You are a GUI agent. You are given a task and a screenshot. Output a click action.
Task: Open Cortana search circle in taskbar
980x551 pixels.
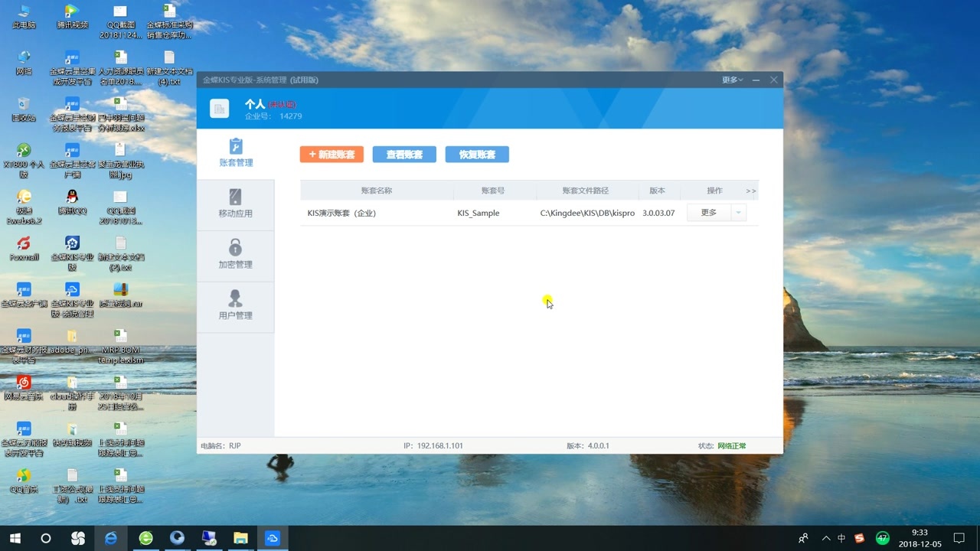pos(46,538)
